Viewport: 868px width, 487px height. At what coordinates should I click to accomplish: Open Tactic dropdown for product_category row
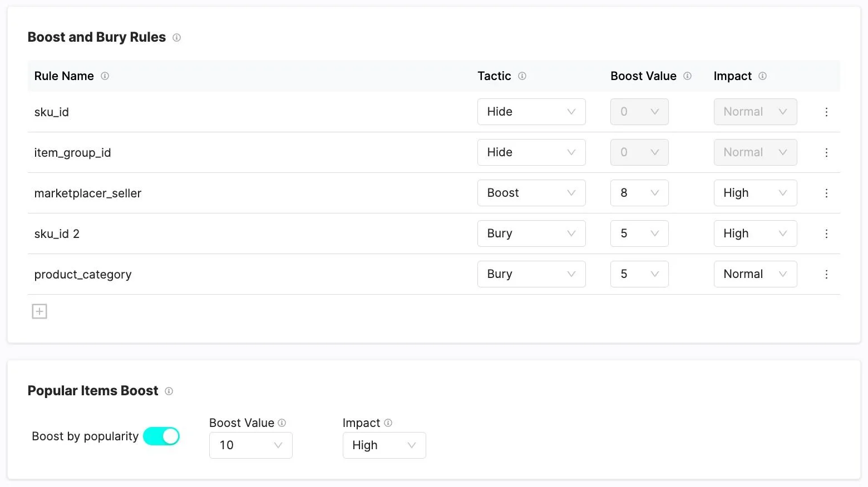tap(531, 274)
